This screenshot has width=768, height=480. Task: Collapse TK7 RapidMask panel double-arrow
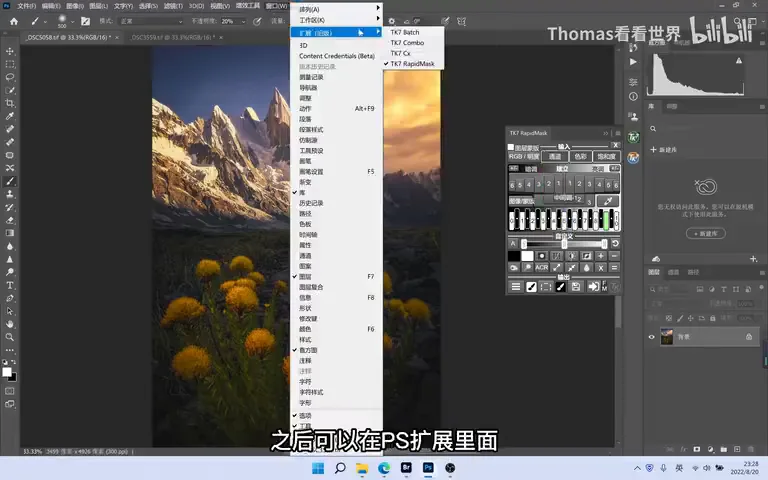606,133
